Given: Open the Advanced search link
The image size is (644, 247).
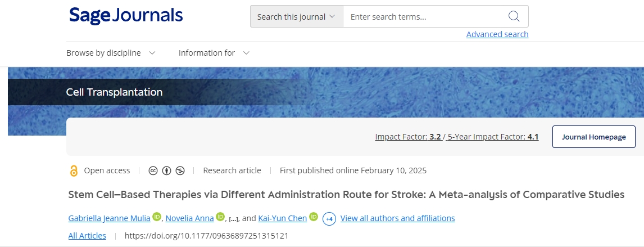Looking at the screenshot, I should pyautogui.click(x=497, y=34).
